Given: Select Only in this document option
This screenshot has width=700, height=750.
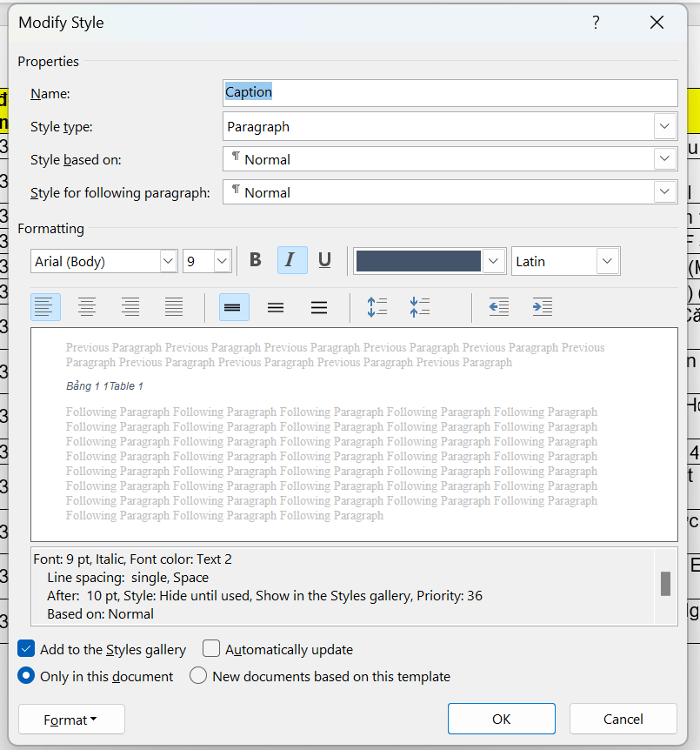Looking at the screenshot, I should (x=26, y=676).
